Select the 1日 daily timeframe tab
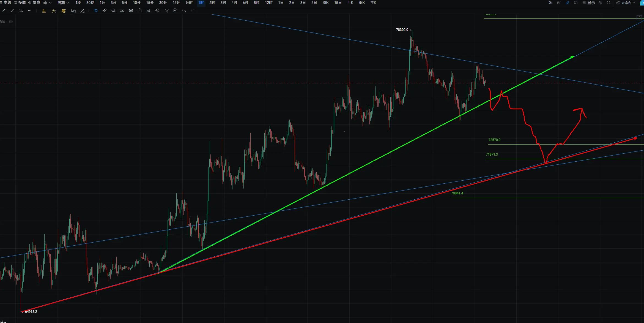This screenshot has height=323, width=644. 281,3
